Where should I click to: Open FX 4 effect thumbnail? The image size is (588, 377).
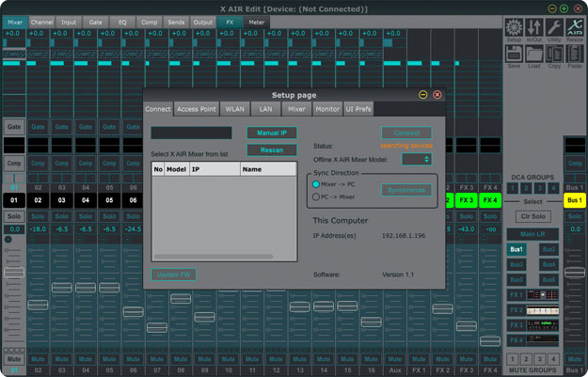(x=543, y=340)
